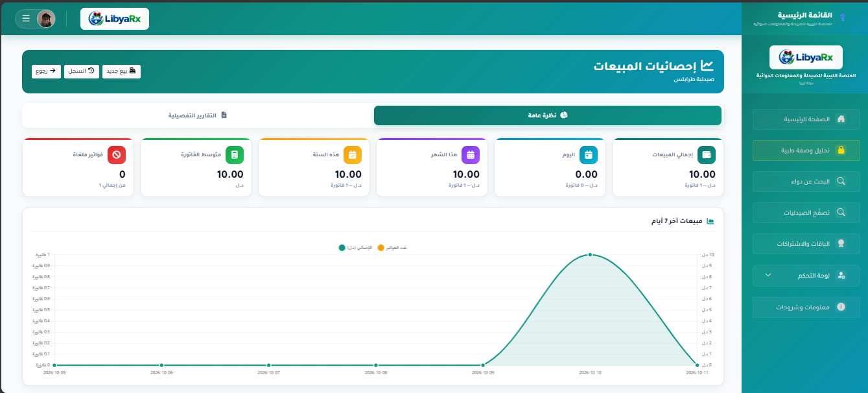
Task: Click the green calculator icon on متوسط الفاتورة card
Action: coord(235,155)
